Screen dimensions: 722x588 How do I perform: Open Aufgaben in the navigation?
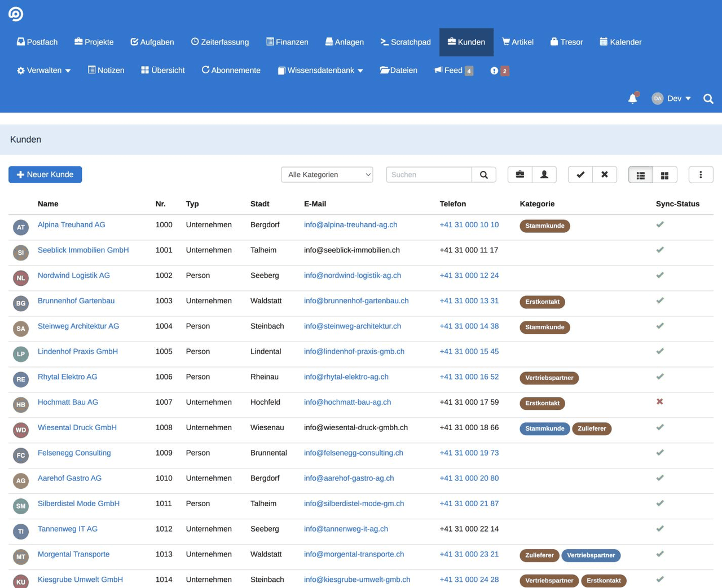[152, 42]
